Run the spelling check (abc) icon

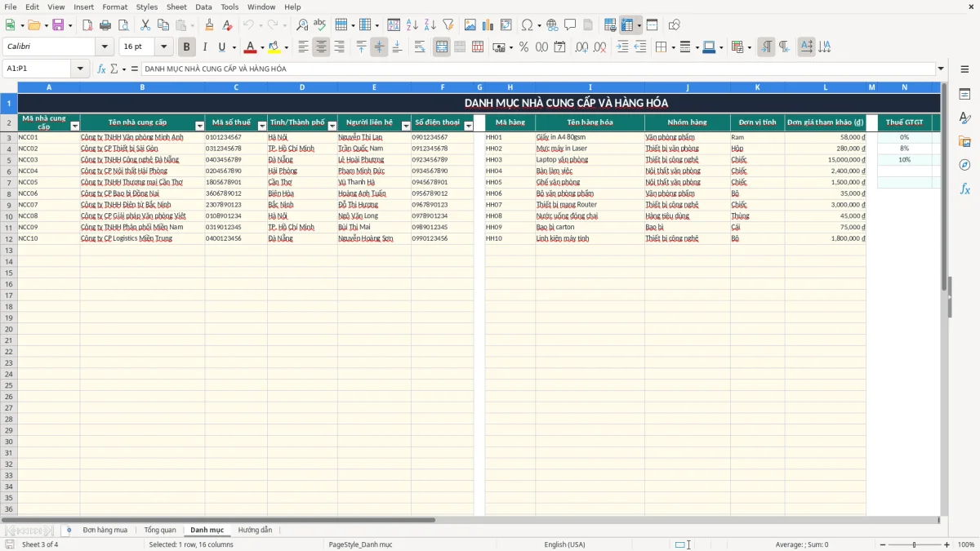(320, 25)
